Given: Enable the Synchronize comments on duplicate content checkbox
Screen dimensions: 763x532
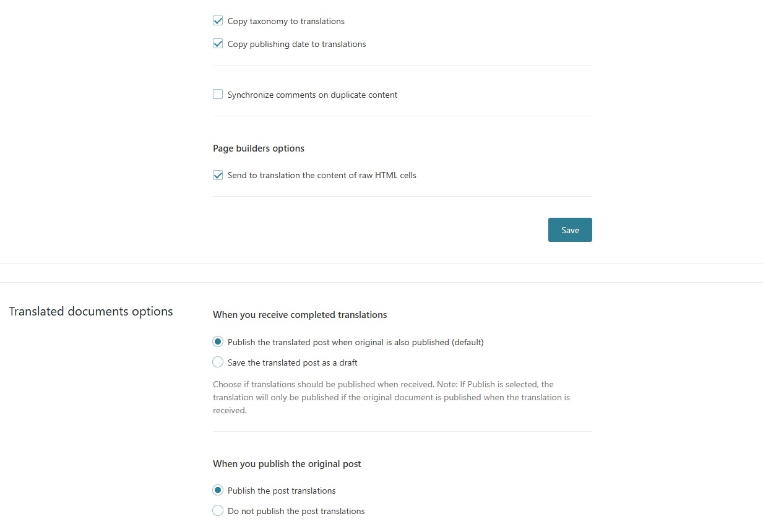Looking at the screenshot, I should point(218,95).
